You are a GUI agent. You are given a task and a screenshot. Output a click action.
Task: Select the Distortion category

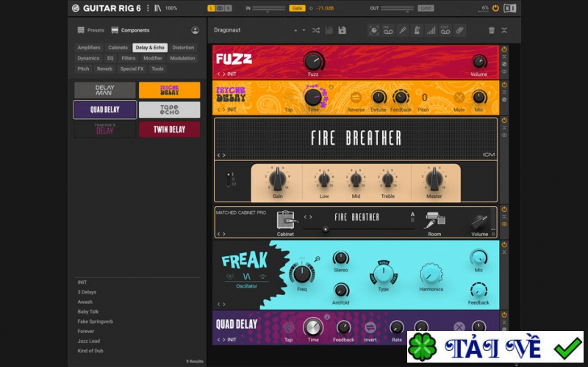183,48
